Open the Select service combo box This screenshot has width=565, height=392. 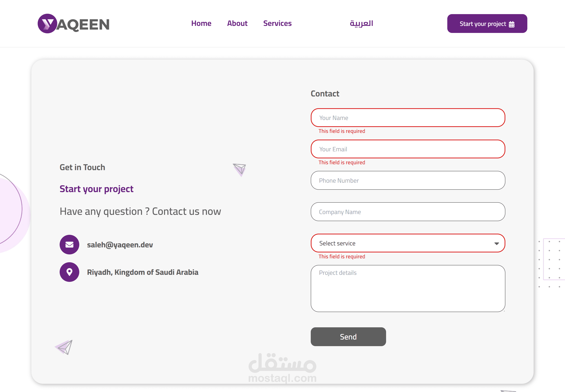coord(403,243)
